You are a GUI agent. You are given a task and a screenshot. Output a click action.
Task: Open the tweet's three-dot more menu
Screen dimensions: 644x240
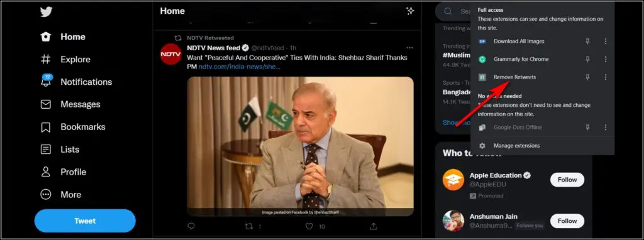(x=409, y=48)
